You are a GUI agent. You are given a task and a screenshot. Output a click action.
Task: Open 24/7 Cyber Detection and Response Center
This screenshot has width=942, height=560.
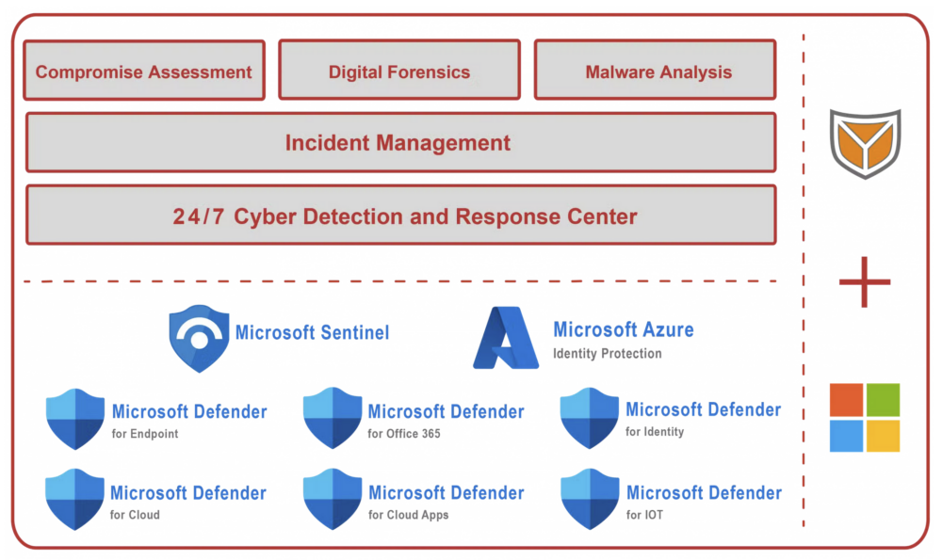(x=401, y=215)
